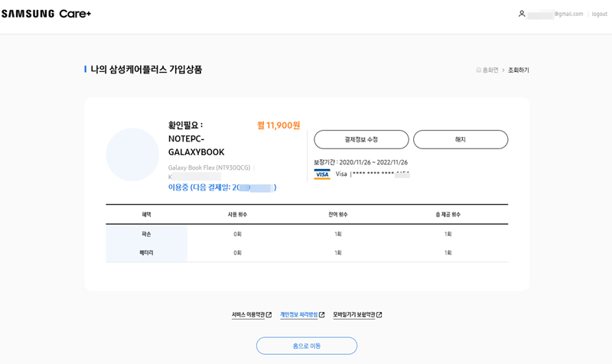Select the 배터리 benefit row label

point(146,252)
